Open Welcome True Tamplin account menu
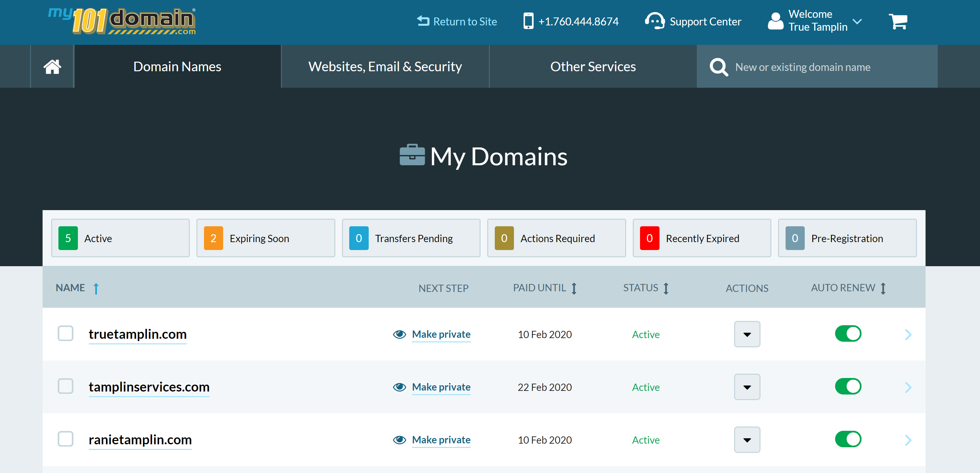Viewport: 980px width, 473px height. coord(817,21)
